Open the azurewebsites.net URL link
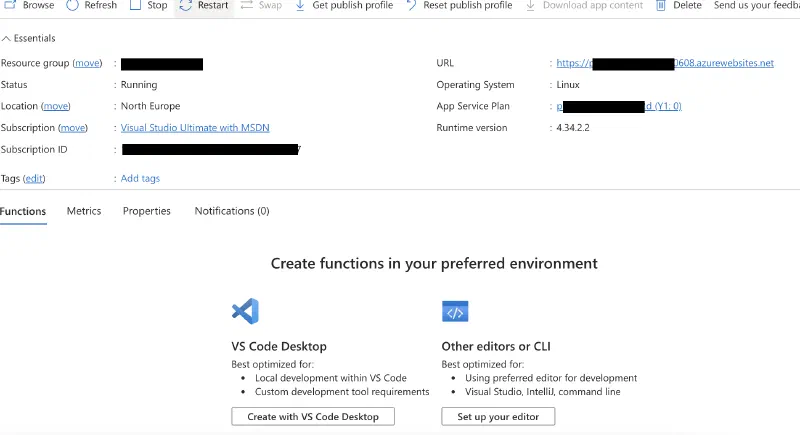800x435 pixels. pyautogui.click(x=665, y=63)
